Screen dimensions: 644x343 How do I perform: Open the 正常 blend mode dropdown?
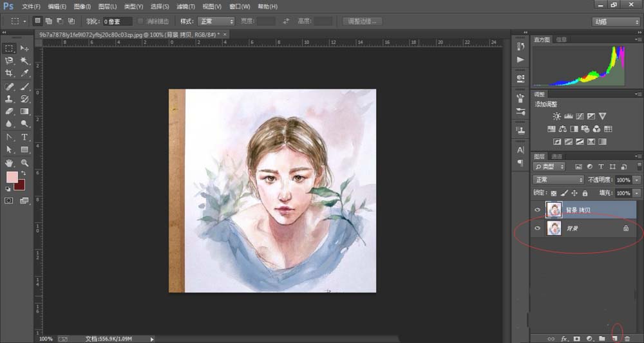(x=558, y=180)
